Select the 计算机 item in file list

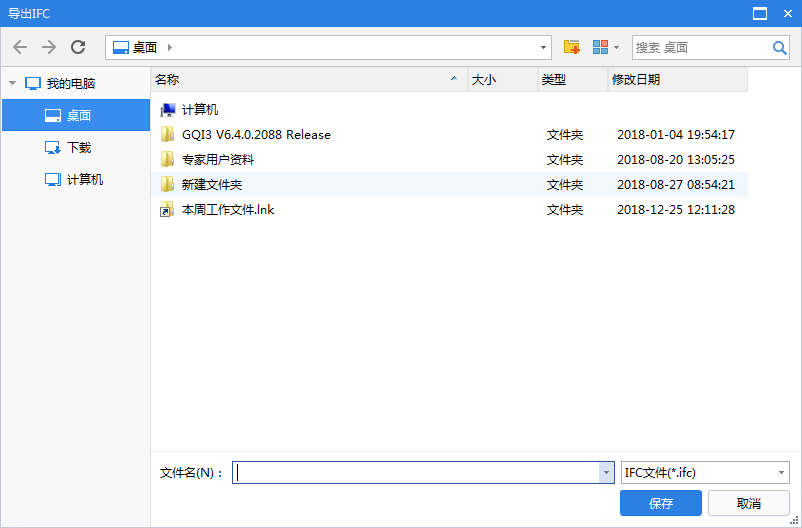(x=199, y=110)
